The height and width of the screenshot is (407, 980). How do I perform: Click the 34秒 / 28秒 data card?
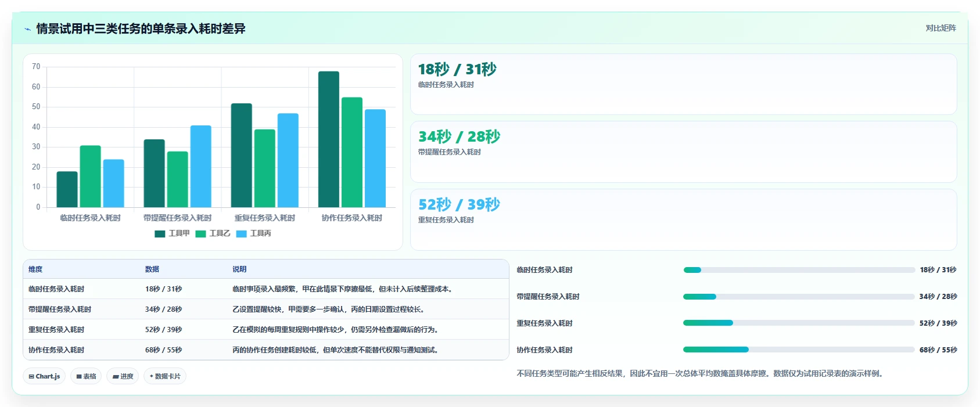[x=683, y=152]
